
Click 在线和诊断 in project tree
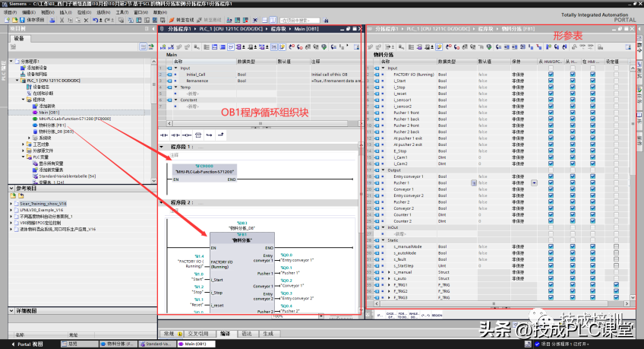click(43, 94)
